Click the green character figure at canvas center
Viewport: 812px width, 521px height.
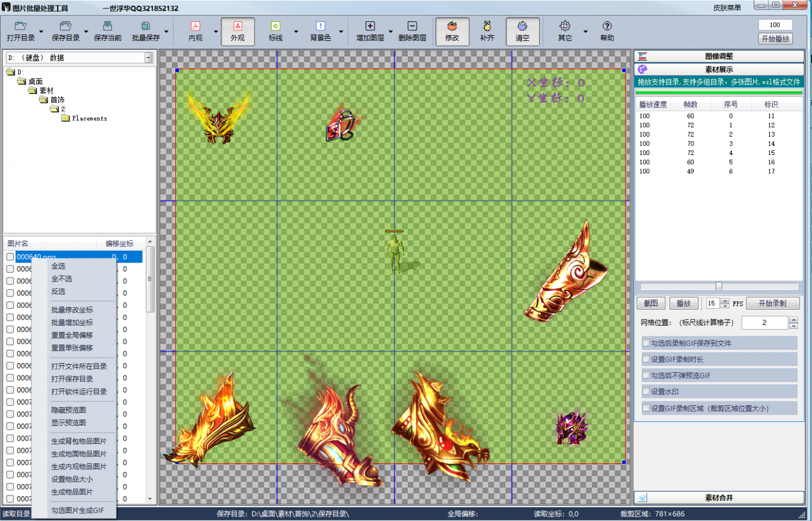tap(394, 252)
